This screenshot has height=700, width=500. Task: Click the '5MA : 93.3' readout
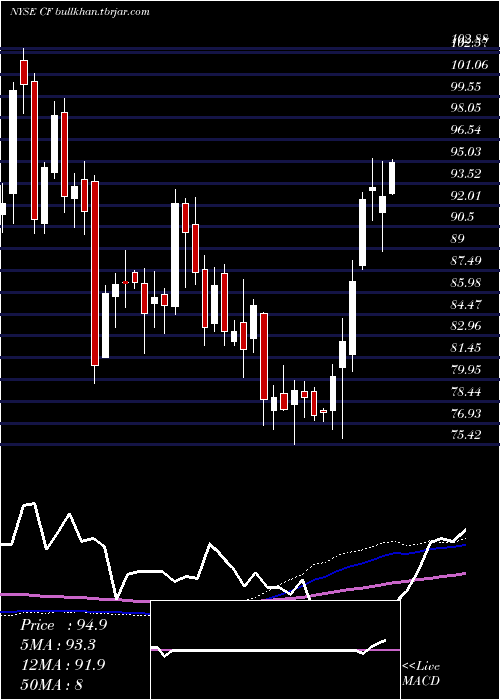58,645
